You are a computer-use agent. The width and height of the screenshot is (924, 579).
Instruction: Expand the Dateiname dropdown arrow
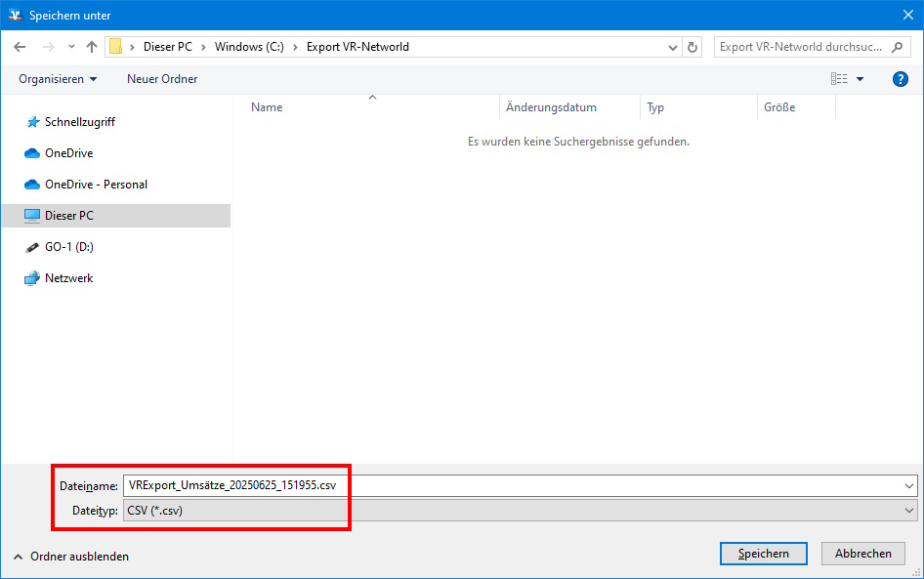click(x=908, y=486)
